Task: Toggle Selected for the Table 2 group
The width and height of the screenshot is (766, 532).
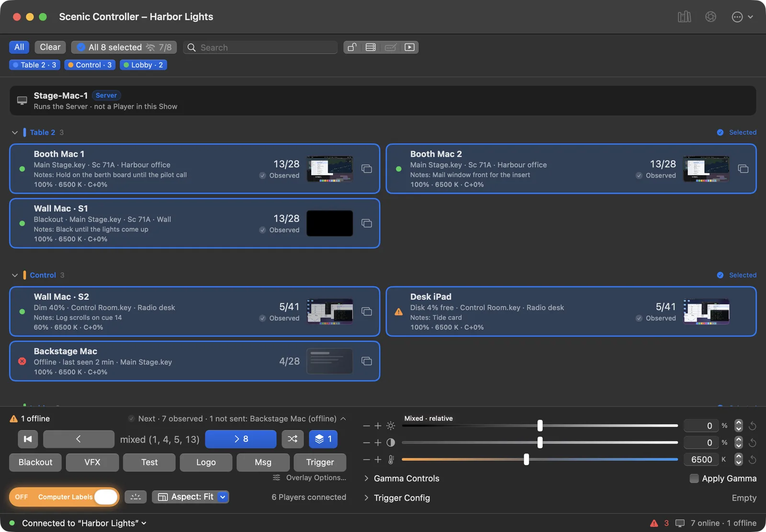Action: tap(737, 133)
